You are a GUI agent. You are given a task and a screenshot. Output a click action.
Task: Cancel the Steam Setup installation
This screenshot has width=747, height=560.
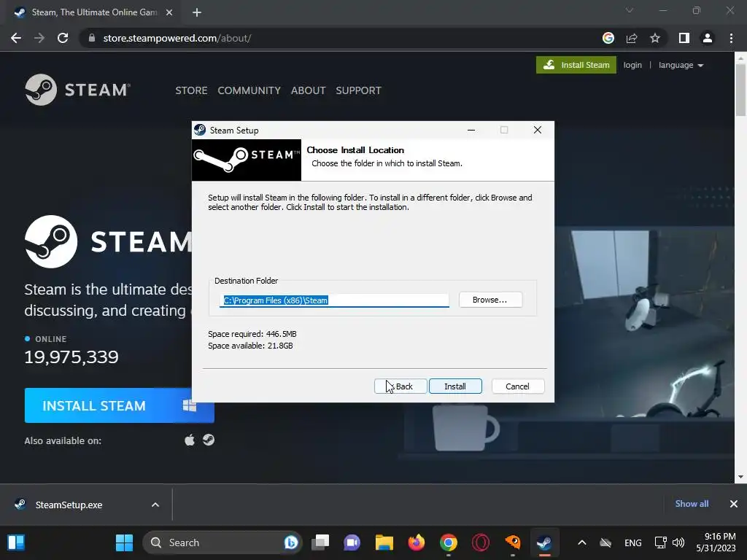(517, 386)
